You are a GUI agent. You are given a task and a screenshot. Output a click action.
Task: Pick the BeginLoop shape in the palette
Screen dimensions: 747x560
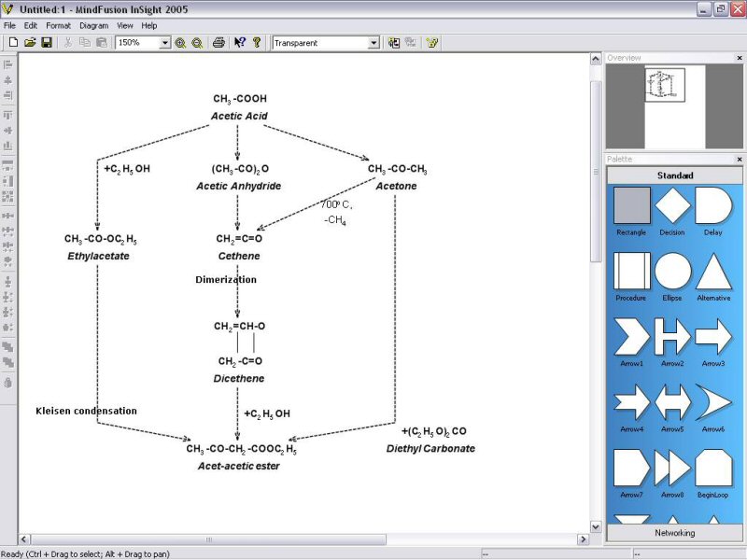[713, 467]
